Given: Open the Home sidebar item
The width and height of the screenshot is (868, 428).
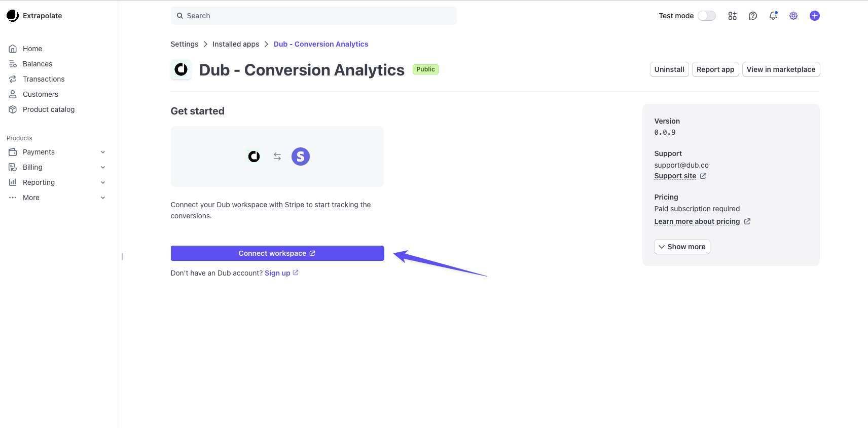Looking at the screenshot, I should click(x=32, y=49).
